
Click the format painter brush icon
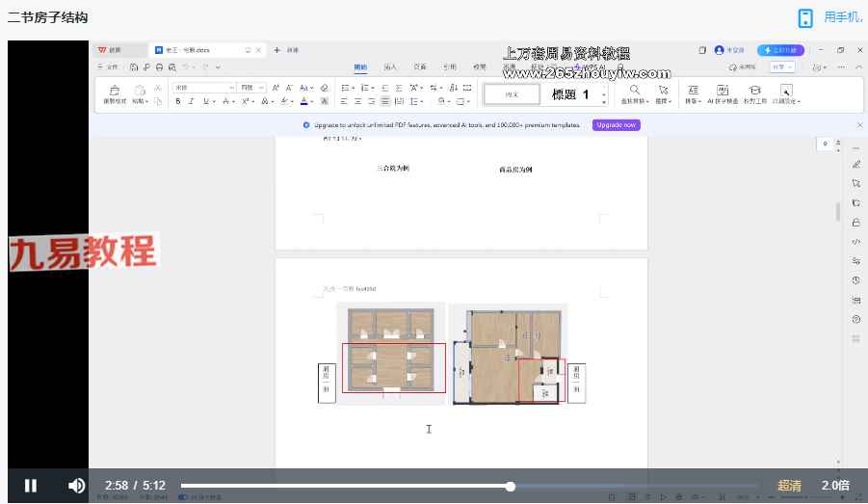(x=115, y=90)
